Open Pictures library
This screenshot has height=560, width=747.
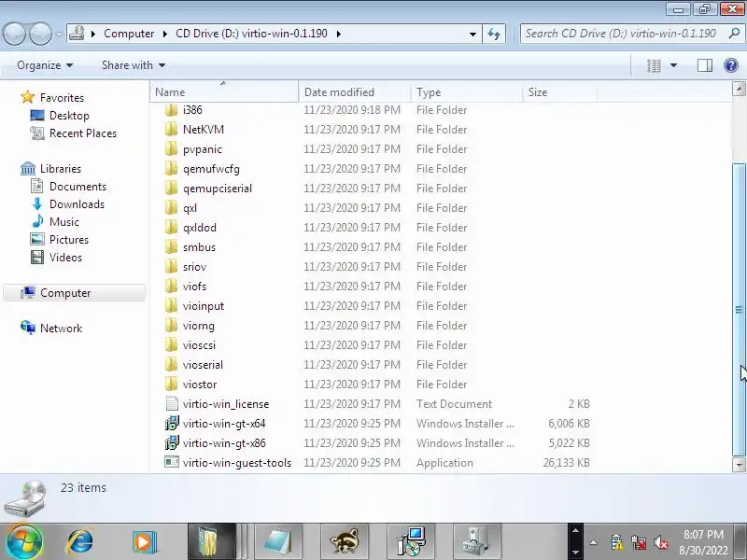68,240
